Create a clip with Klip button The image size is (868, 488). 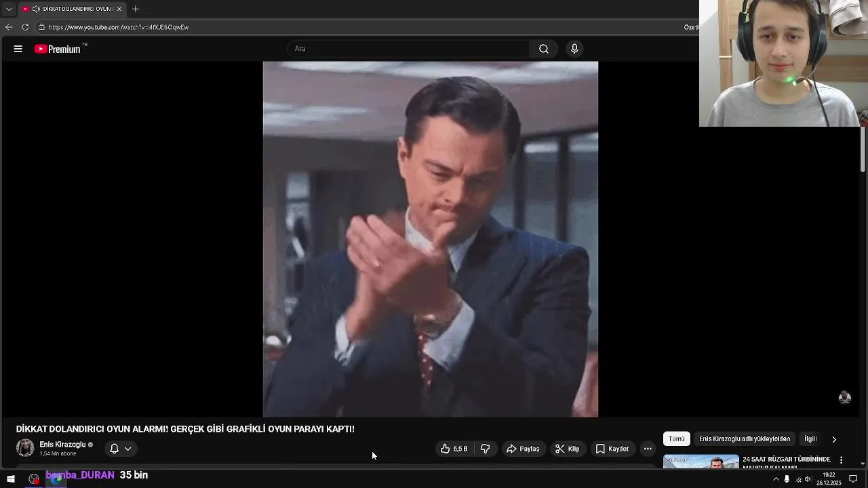pyautogui.click(x=567, y=449)
